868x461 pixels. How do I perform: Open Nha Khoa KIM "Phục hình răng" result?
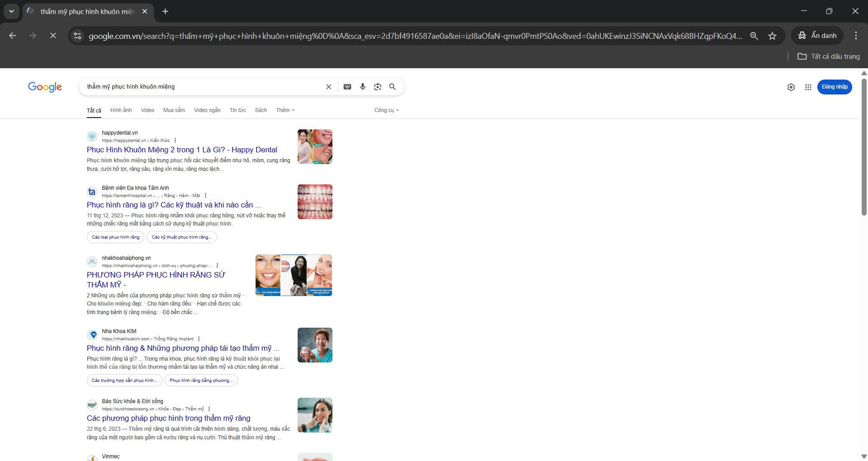pos(183,348)
